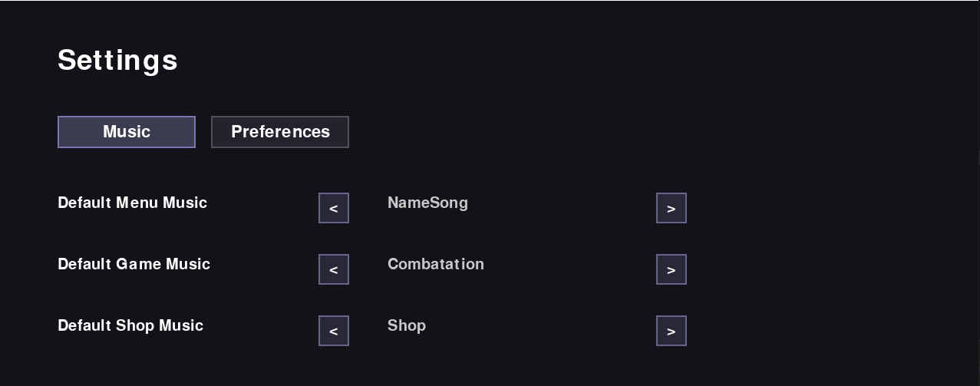Viewport: 980px width, 386px height.
Task: Advance game music past Combatation
Action: tap(671, 269)
